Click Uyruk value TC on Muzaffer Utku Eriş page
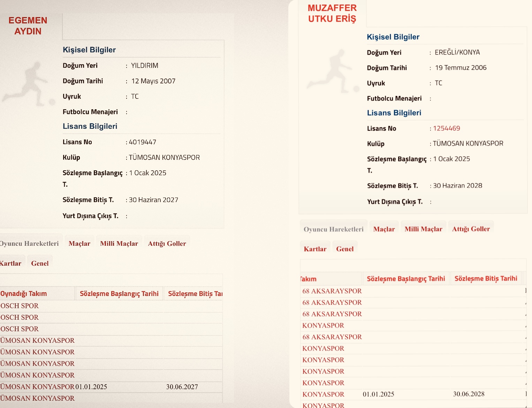Image resolution: width=532 pixels, height=408 pixels. 439,83
